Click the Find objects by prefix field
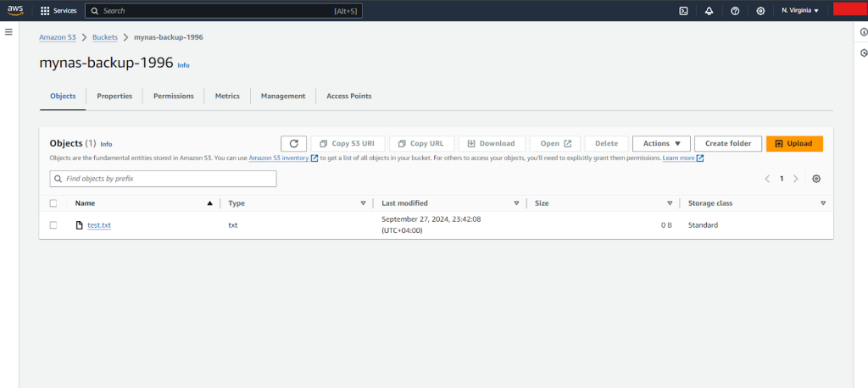 (x=164, y=179)
